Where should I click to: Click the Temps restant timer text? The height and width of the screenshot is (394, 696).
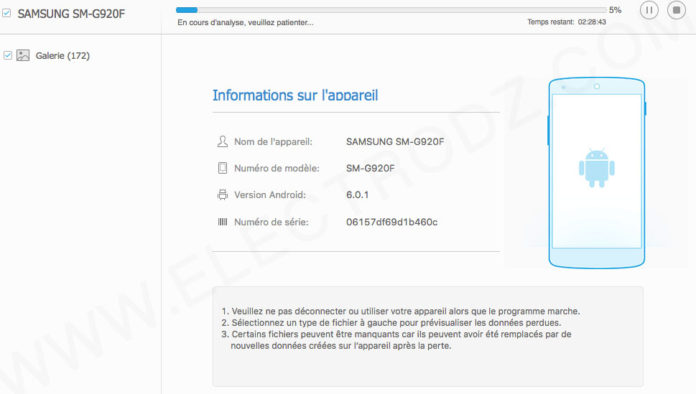tap(566, 22)
